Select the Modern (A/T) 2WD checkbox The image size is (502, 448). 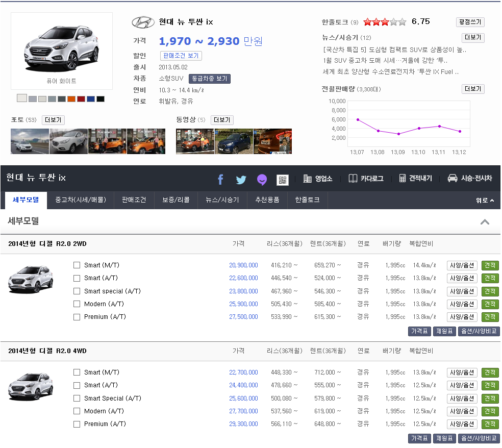coord(77,304)
